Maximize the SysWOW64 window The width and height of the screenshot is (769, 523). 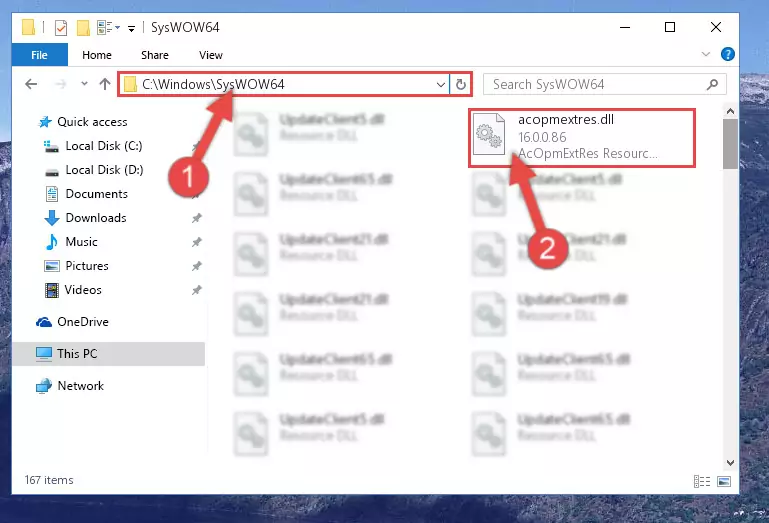[x=670, y=27]
